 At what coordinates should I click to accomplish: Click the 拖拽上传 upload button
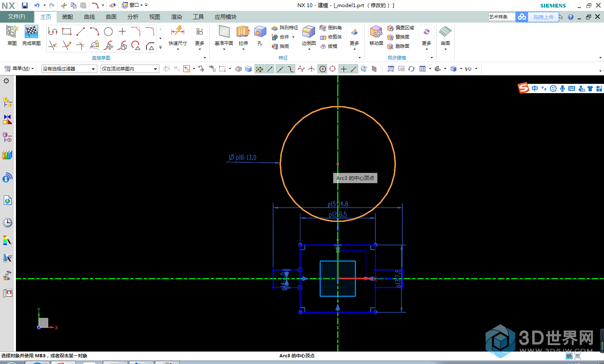pos(537,17)
